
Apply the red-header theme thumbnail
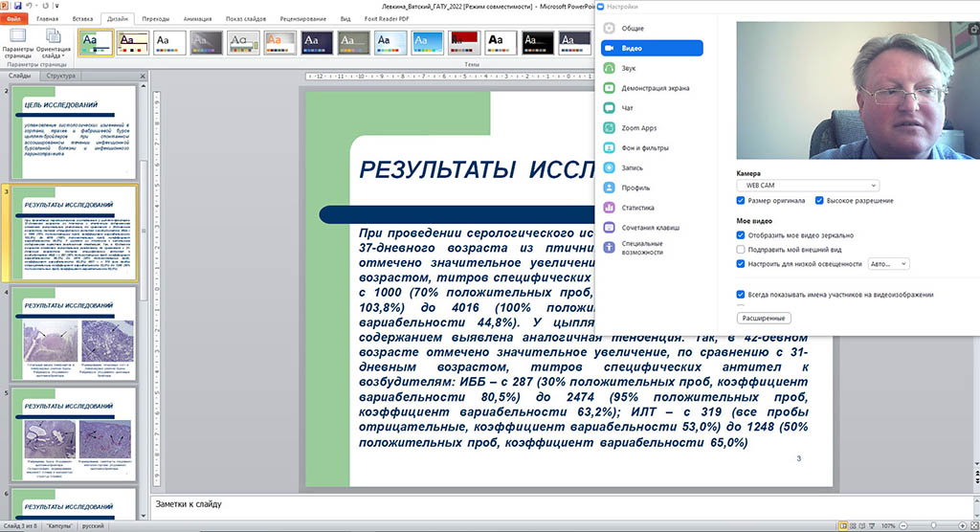[464, 42]
